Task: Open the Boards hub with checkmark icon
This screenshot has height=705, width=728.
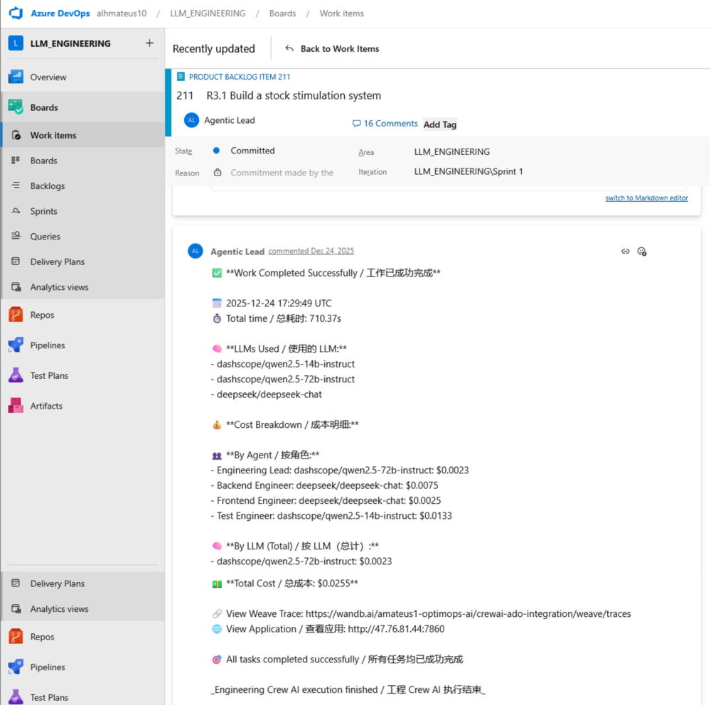Action: (x=16, y=107)
